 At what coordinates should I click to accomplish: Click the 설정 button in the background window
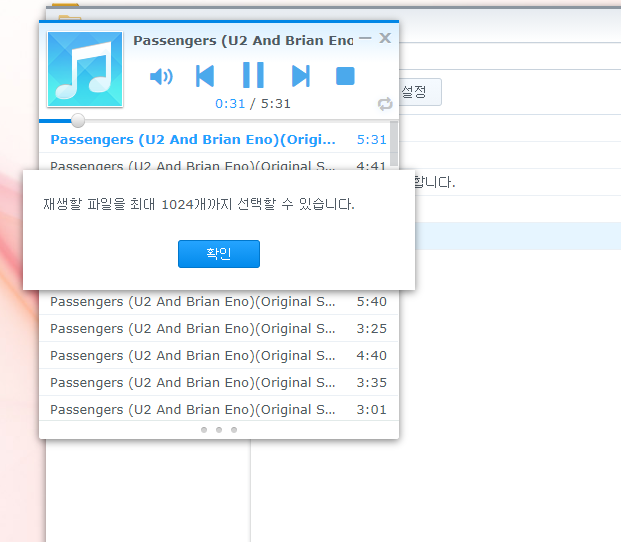click(x=420, y=92)
